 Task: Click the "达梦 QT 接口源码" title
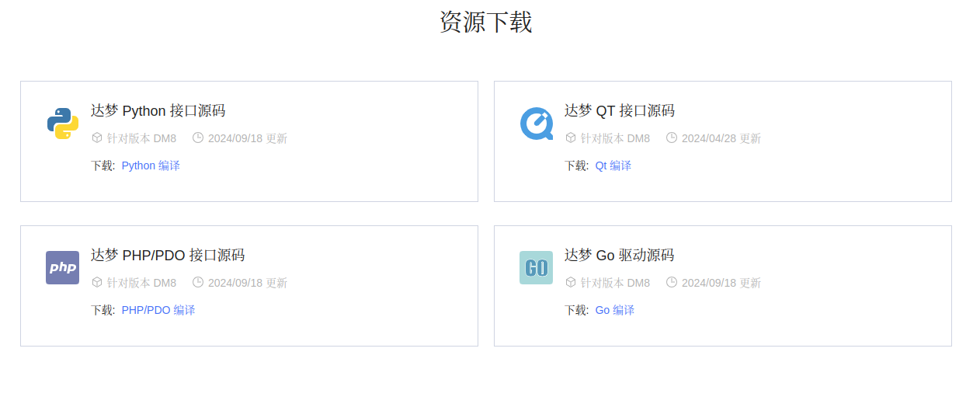(620, 110)
